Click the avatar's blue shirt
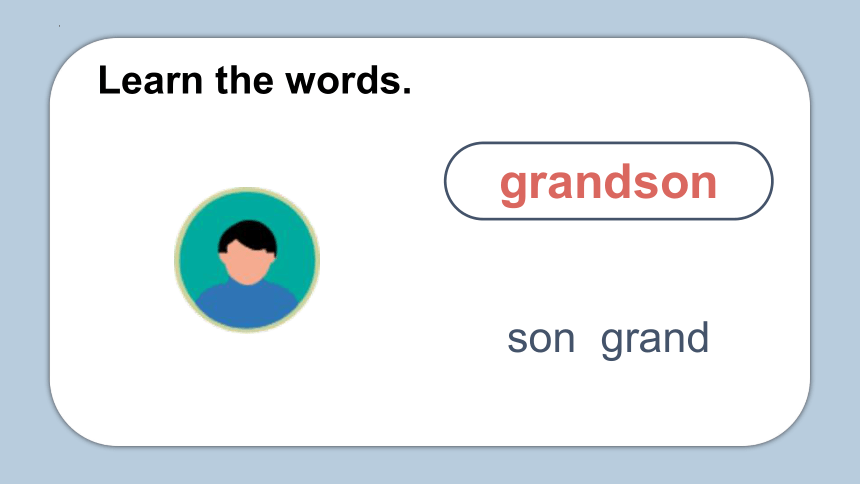Image resolution: width=860 pixels, height=484 pixels. [x=247, y=305]
